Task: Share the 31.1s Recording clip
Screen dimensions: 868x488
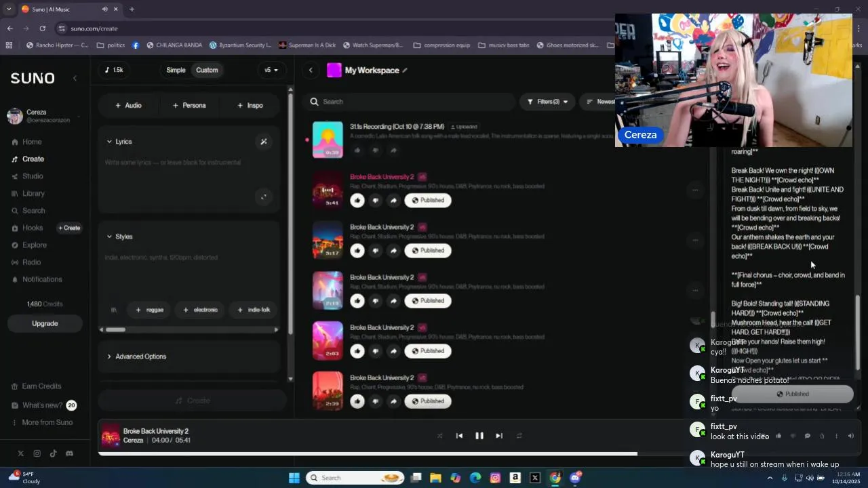Action: 393,150
